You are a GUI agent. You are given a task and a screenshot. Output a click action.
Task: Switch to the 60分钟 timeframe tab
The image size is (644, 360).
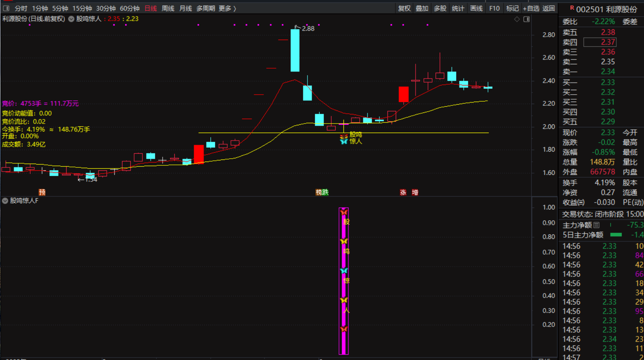coord(130,8)
